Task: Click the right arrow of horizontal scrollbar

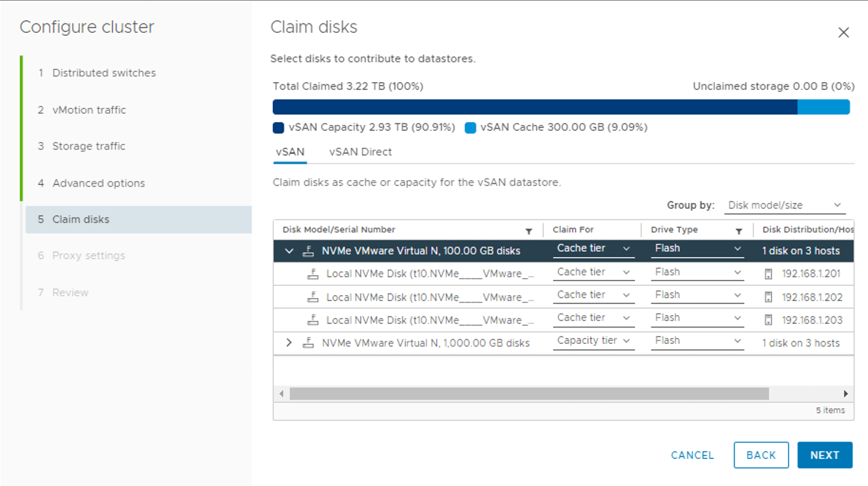Action: pos(846,394)
